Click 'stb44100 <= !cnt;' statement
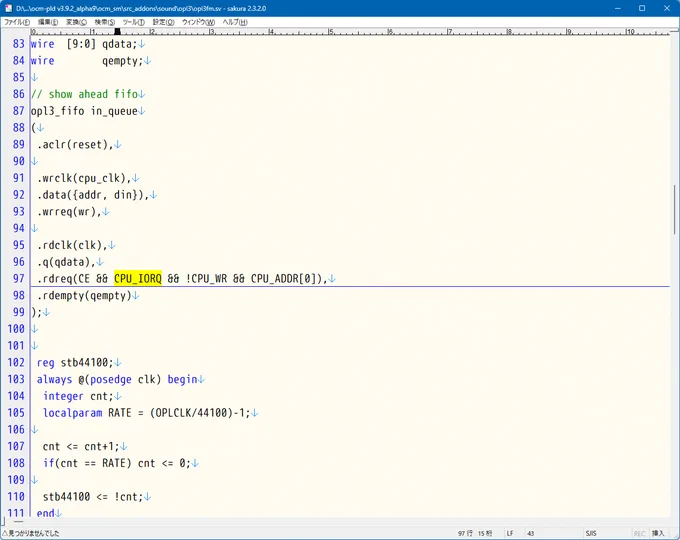 pos(93,497)
